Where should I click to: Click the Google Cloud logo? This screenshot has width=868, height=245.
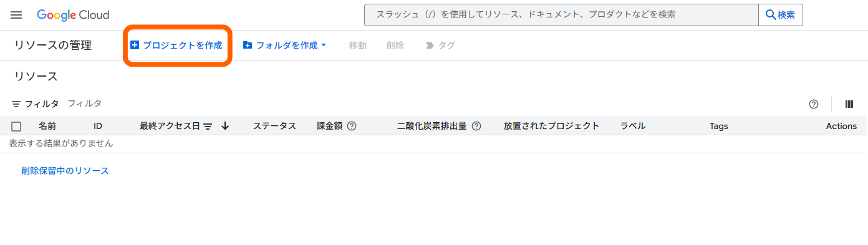coord(73,15)
